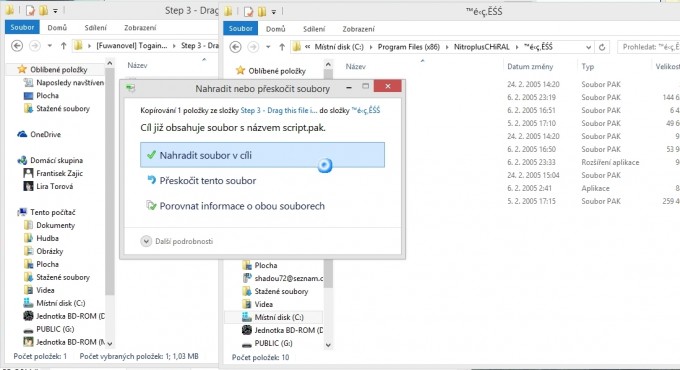
Task: Open Místní disk (C:) in left window sidebar
Action: click(60, 303)
